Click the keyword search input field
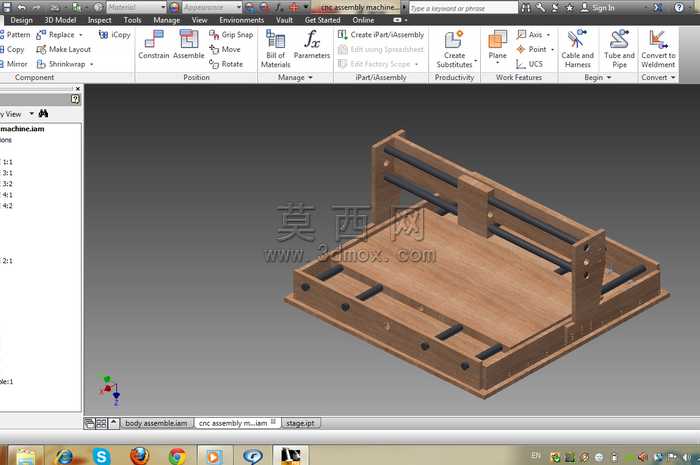This screenshot has width=700, height=465. pyautogui.click(x=462, y=8)
